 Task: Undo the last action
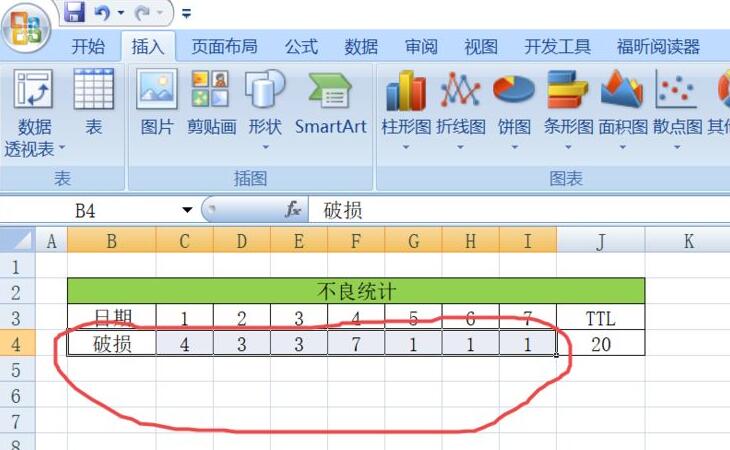coord(102,13)
